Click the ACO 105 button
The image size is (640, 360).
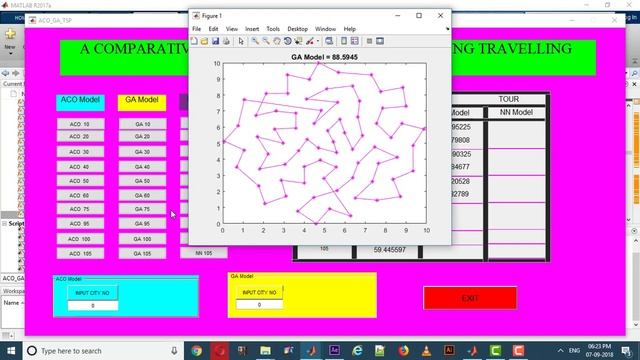coord(80,253)
